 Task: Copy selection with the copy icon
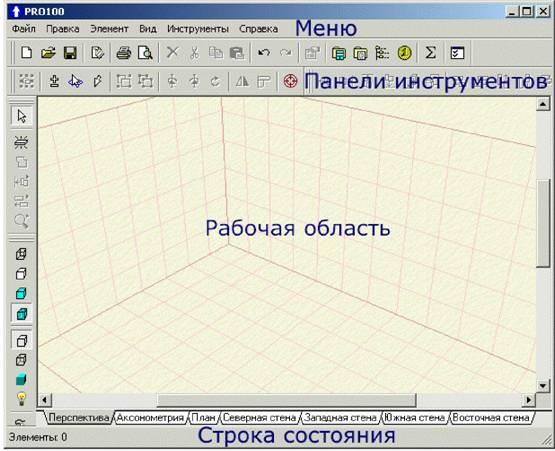click(x=216, y=53)
